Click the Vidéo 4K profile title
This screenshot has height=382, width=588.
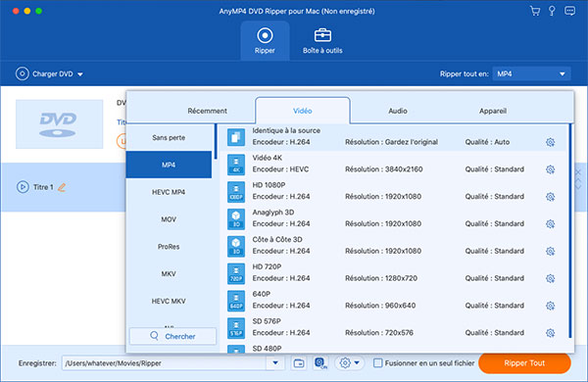tap(267, 158)
